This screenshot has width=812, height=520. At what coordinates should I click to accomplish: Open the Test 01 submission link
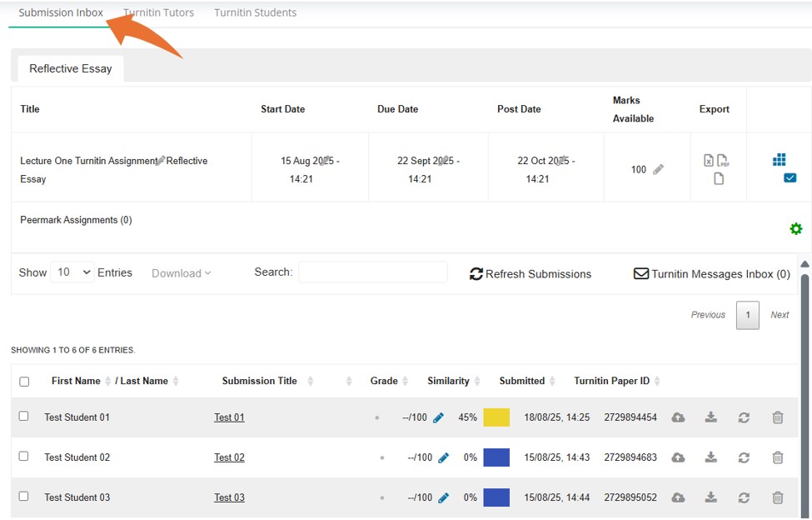coord(229,417)
